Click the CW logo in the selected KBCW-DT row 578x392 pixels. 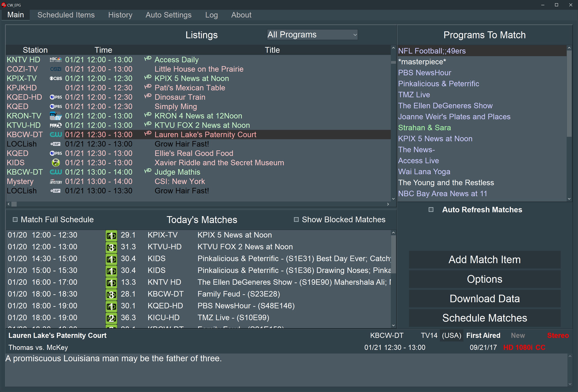(x=56, y=135)
